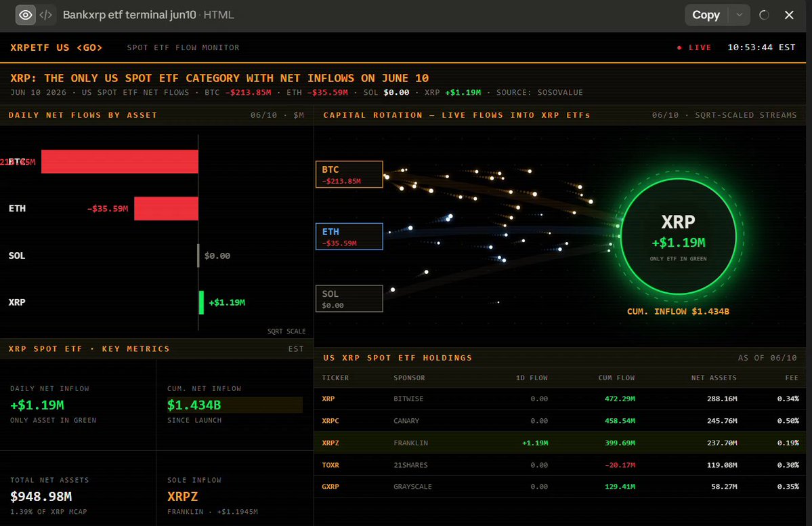Click the US XRP Spot ETF Holdings header
The width and height of the screenshot is (812, 526).
coord(398,358)
